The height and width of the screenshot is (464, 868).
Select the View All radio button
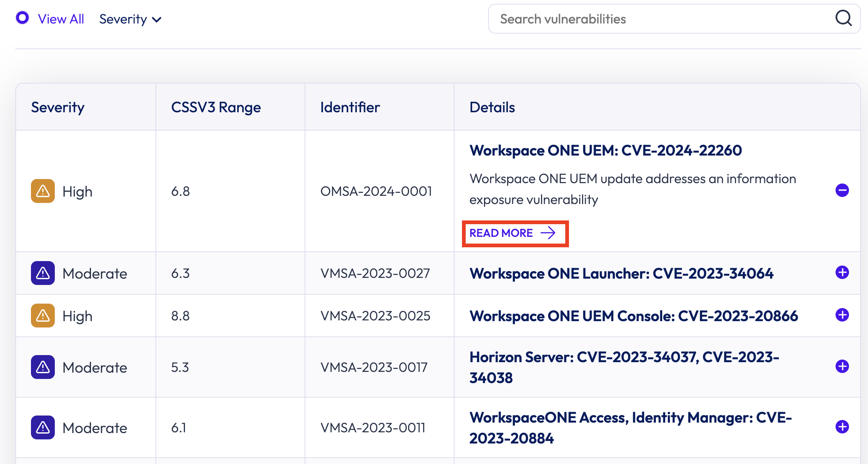coord(22,18)
